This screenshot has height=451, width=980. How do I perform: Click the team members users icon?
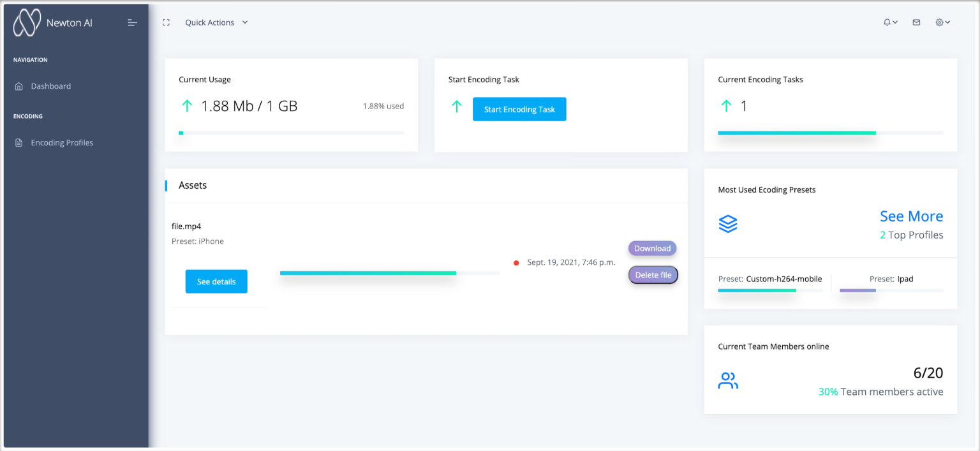pyautogui.click(x=728, y=381)
